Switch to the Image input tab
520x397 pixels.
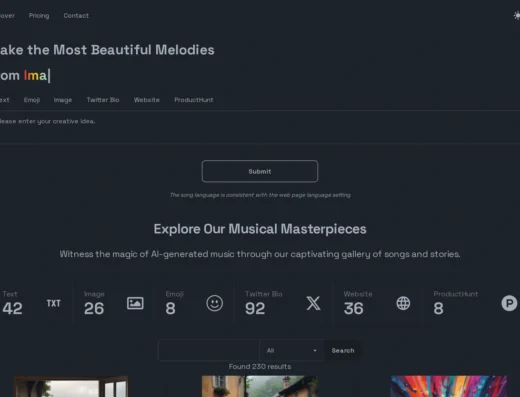(x=63, y=100)
